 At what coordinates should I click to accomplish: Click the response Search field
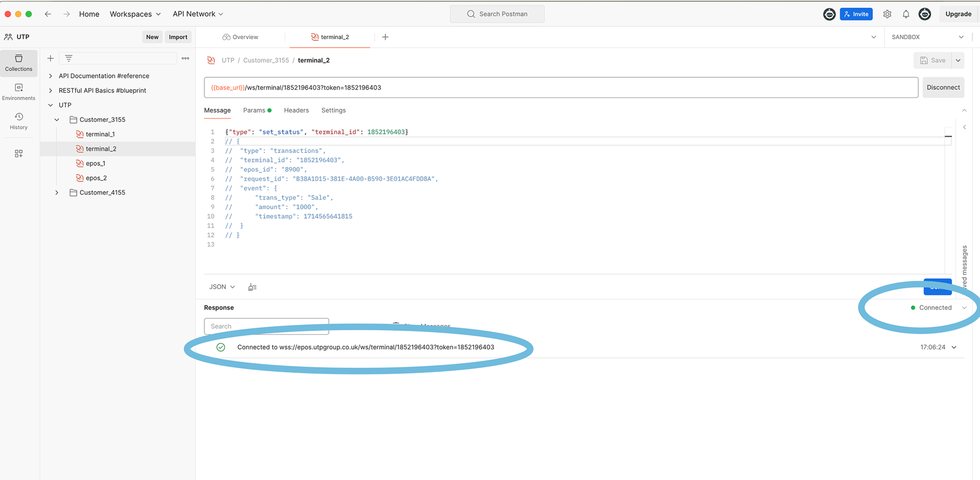tap(266, 327)
